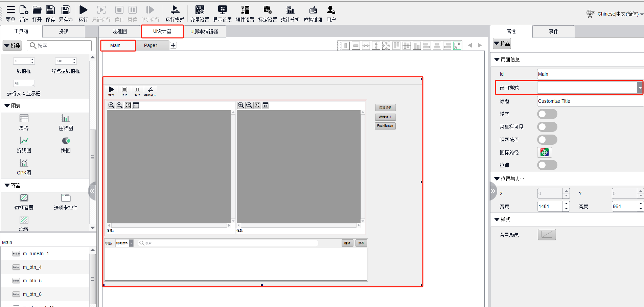This screenshot has width=644, height=307.
Task: Select the 选项卡控件 widget
Action: (66, 202)
